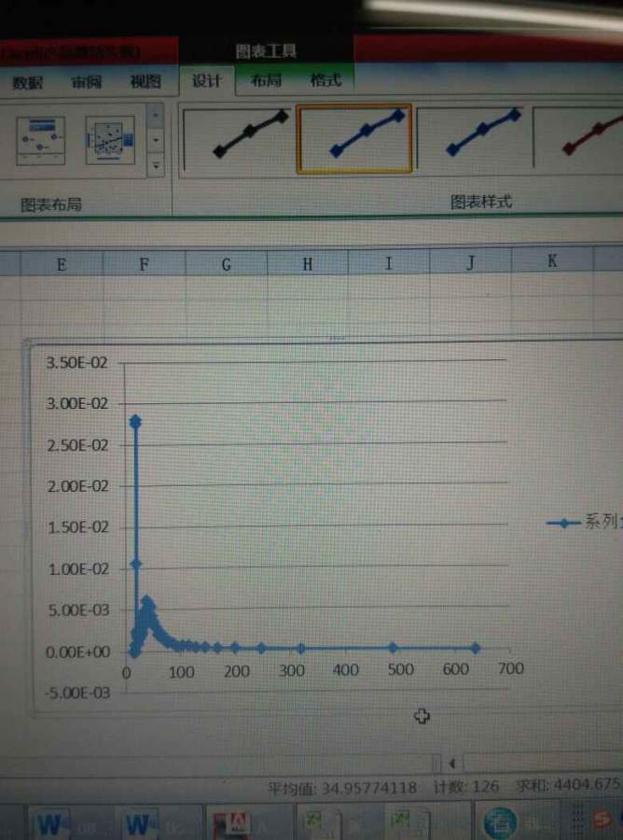Select the first chart layout thumbnail
The height and width of the screenshot is (840, 623).
coord(41,141)
